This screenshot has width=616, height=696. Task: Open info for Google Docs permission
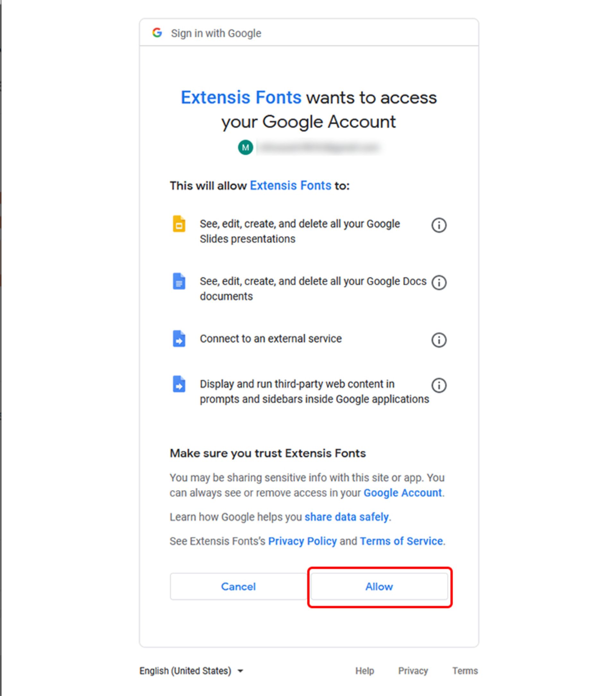coord(439,282)
